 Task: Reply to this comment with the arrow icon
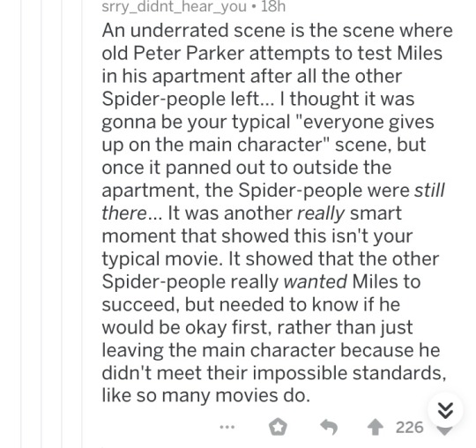[329, 428]
